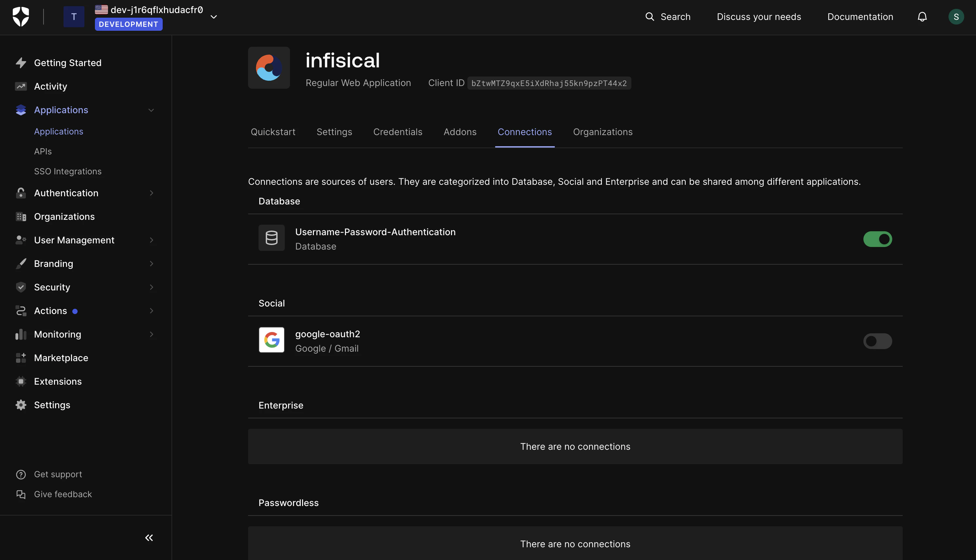
Task: Click the Getting Started lightning icon
Action: pyautogui.click(x=21, y=63)
